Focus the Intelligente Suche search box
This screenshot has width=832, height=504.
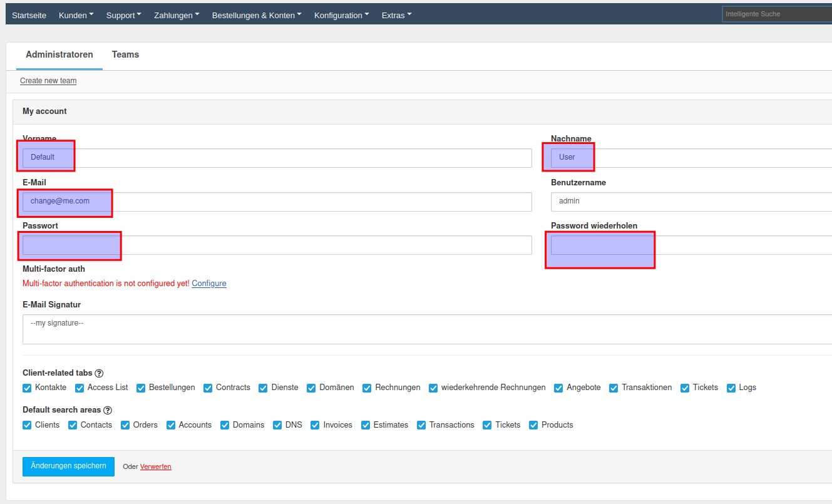pos(776,14)
